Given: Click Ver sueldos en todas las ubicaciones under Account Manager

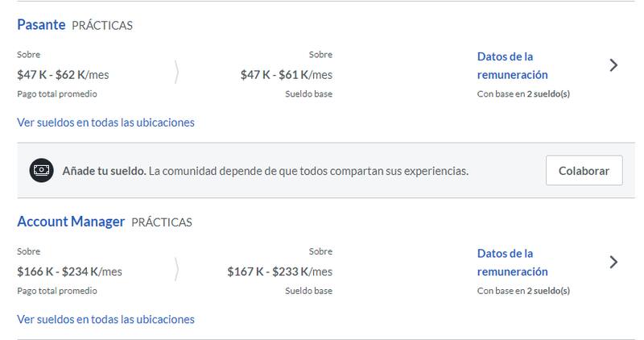Looking at the screenshot, I should [105, 319].
